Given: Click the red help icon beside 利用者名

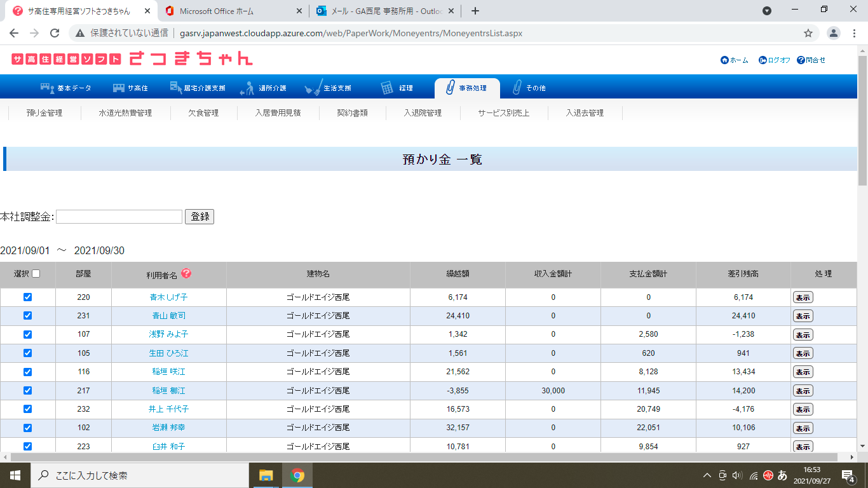Looking at the screenshot, I should coord(186,273).
